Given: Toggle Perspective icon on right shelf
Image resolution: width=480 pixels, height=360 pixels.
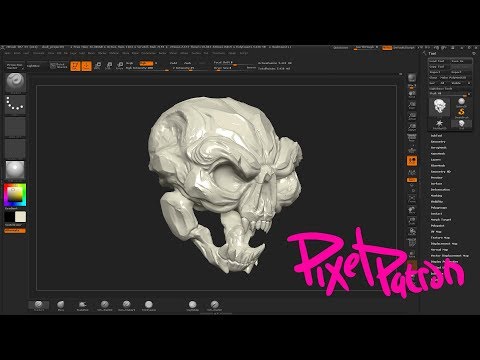Looking at the screenshot, I should pos(412,137).
